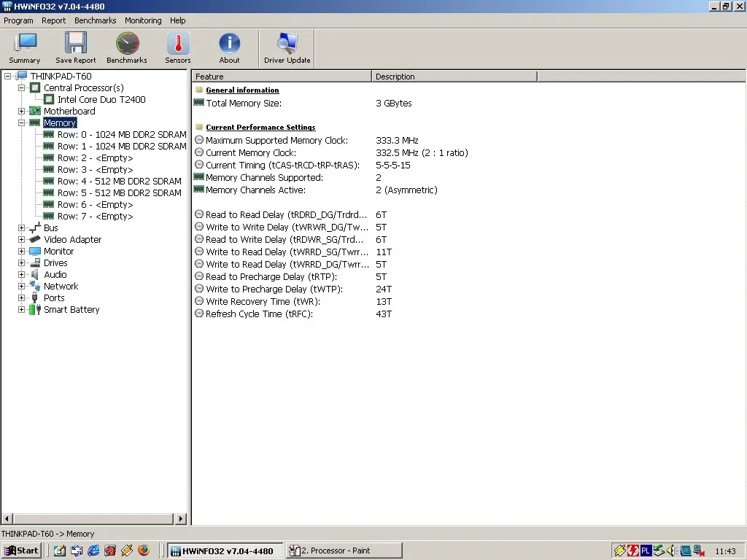Open Driver Update toolbar icon

tap(287, 48)
